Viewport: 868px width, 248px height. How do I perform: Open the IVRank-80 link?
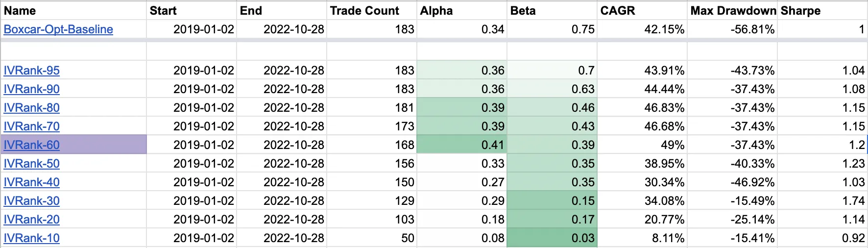pyautogui.click(x=32, y=108)
